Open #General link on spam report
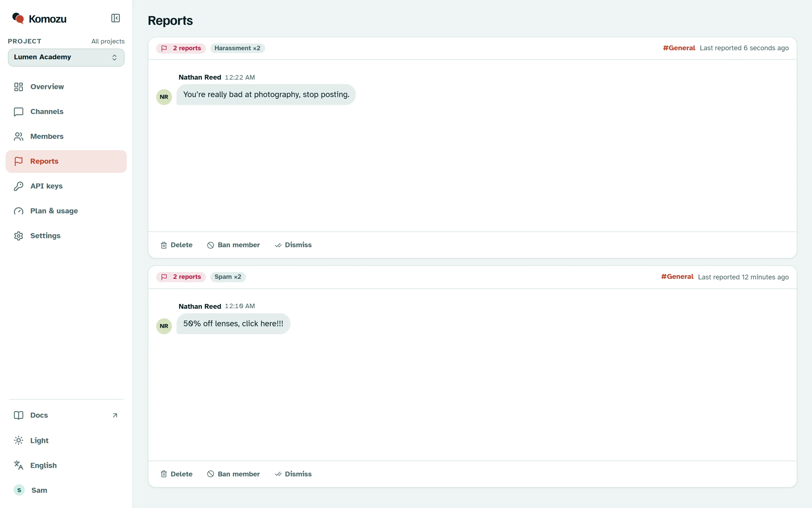 (677, 277)
